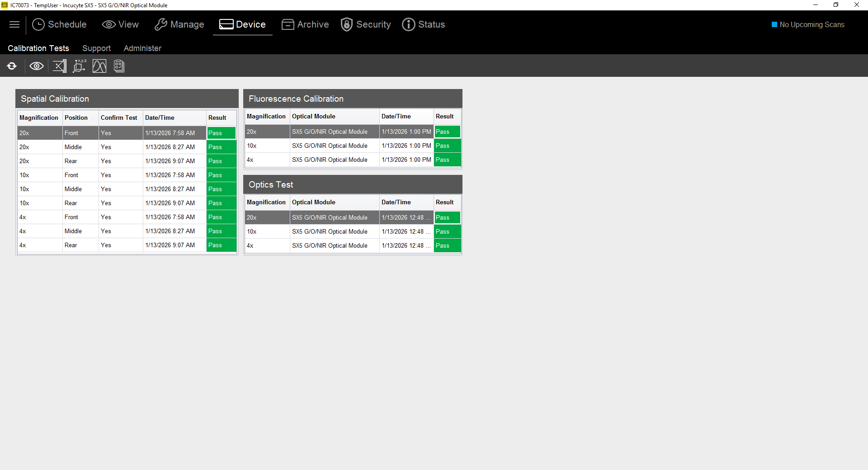Switch to the Support tab
This screenshot has width=868, height=470.
[96, 48]
